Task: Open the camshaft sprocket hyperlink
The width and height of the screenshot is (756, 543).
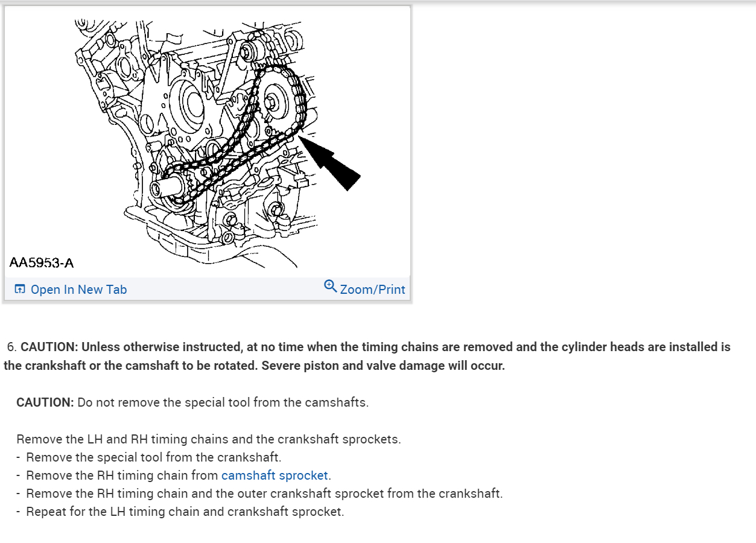Action: pos(275,475)
